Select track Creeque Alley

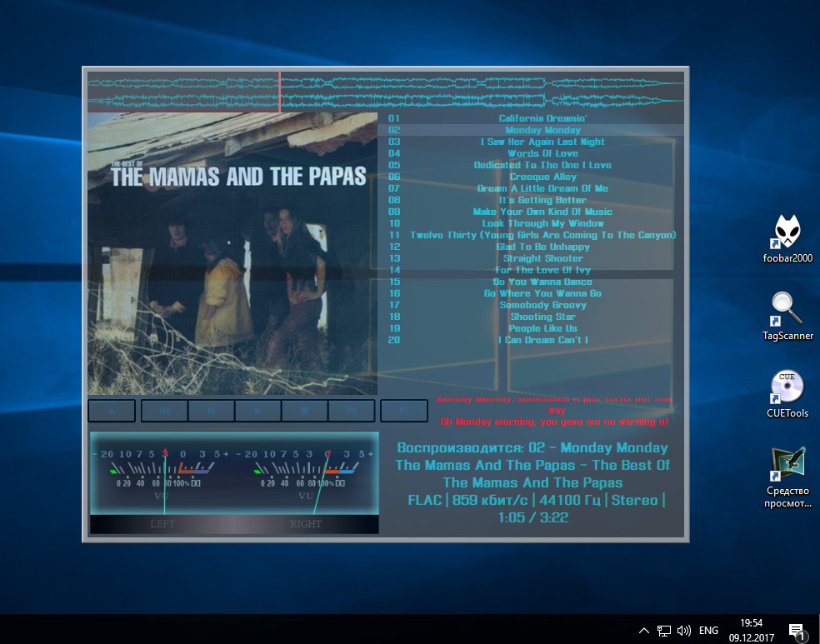(531, 177)
